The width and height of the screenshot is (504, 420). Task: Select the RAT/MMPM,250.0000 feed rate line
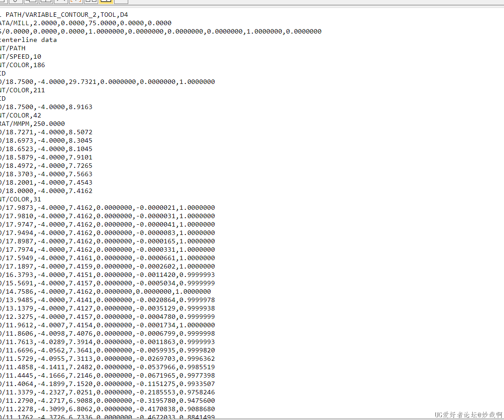click(x=32, y=124)
